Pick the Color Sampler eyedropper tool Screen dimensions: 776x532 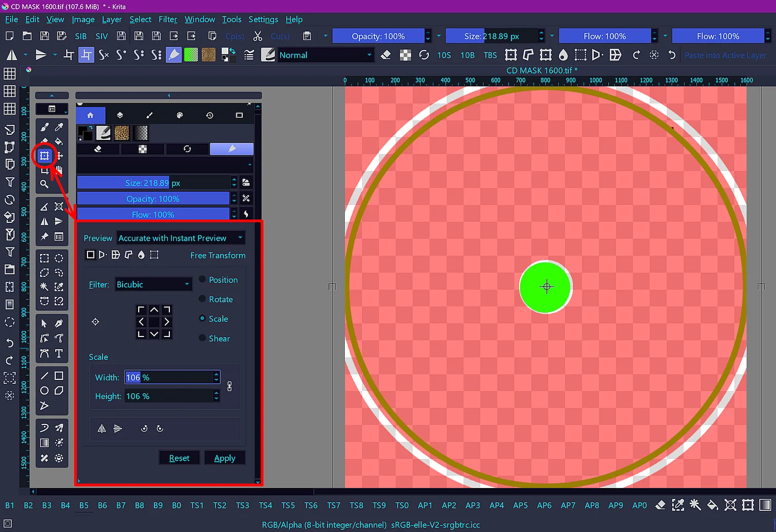point(59,127)
